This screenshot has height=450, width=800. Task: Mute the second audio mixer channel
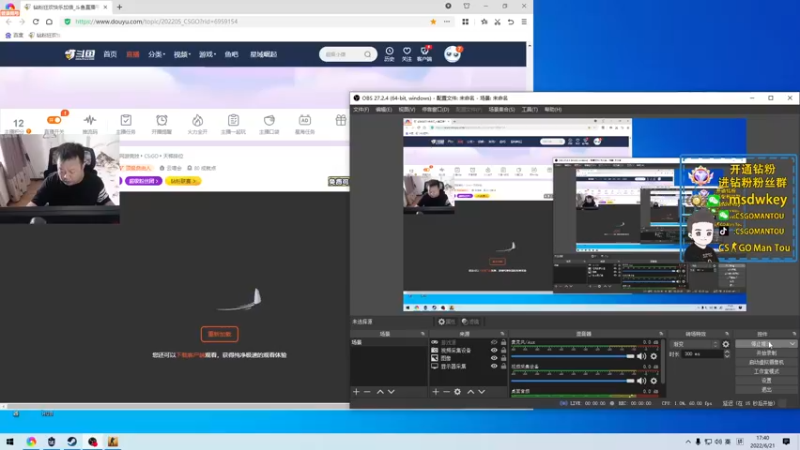click(641, 381)
